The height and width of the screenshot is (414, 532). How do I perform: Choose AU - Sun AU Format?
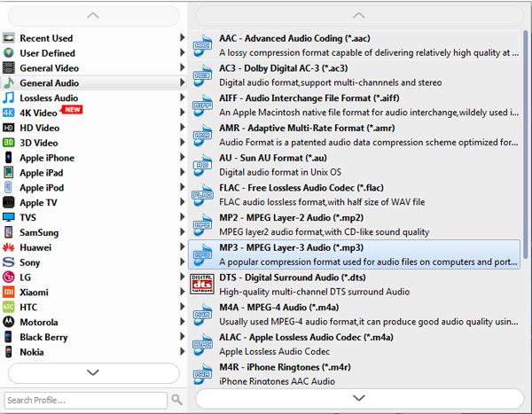(x=354, y=165)
